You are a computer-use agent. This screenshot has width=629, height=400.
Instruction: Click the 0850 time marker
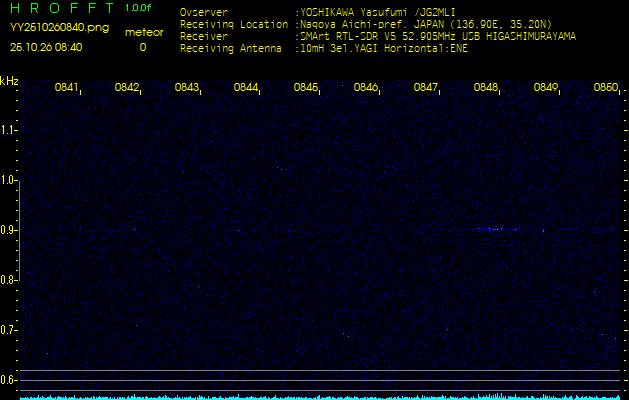tap(606, 87)
